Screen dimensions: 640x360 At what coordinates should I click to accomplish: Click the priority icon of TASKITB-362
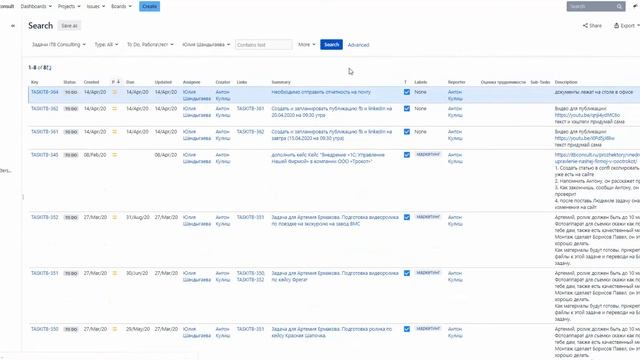[115, 109]
